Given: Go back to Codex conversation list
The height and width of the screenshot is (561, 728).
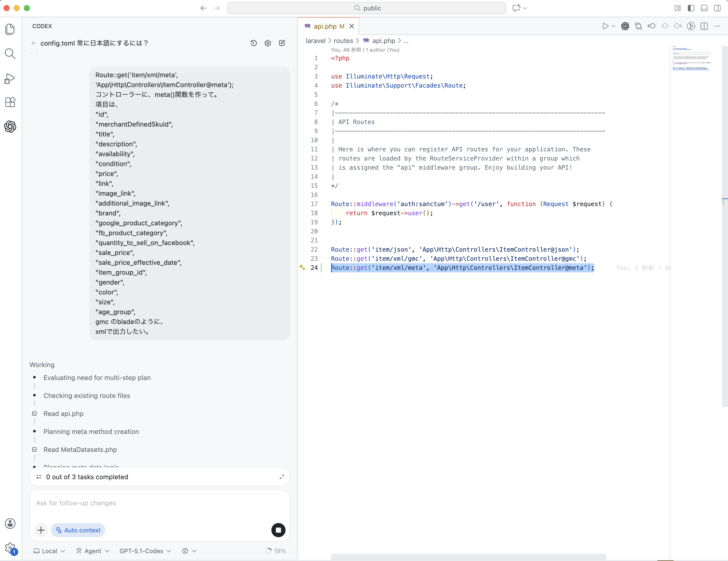Looking at the screenshot, I should point(34,43).
